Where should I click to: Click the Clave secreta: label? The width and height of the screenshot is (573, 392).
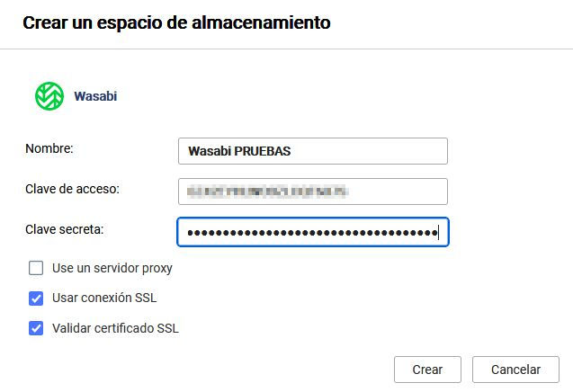(65, 229)
